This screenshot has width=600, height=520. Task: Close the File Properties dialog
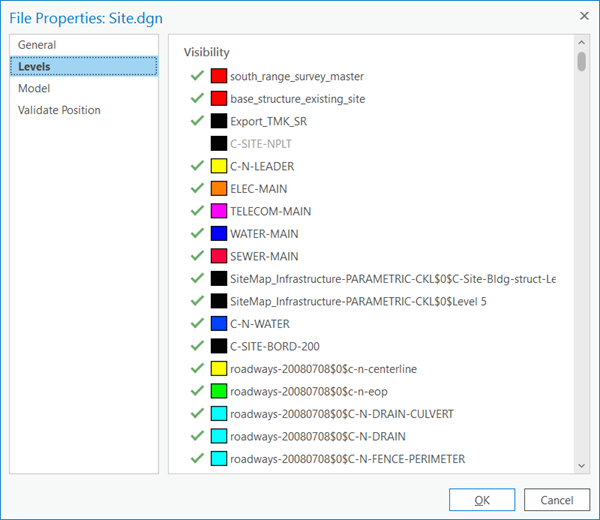point(583,16)
